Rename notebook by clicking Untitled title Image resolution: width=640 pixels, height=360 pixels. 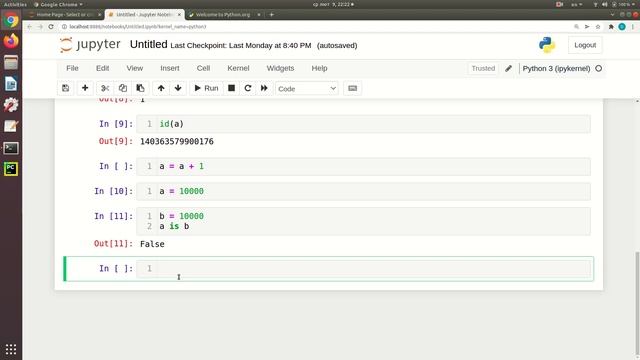pyautogui.click(x=149, y=44)
